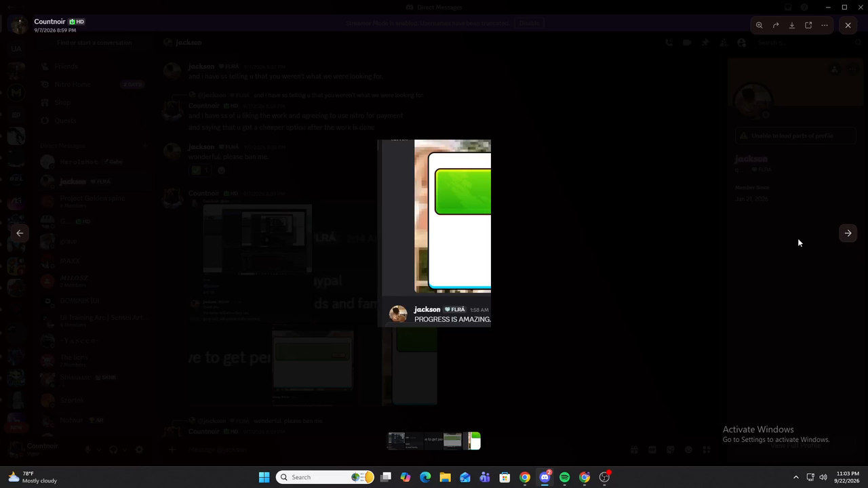Open the Windows Start menu

pyautogui.click(x=264, y=477)
